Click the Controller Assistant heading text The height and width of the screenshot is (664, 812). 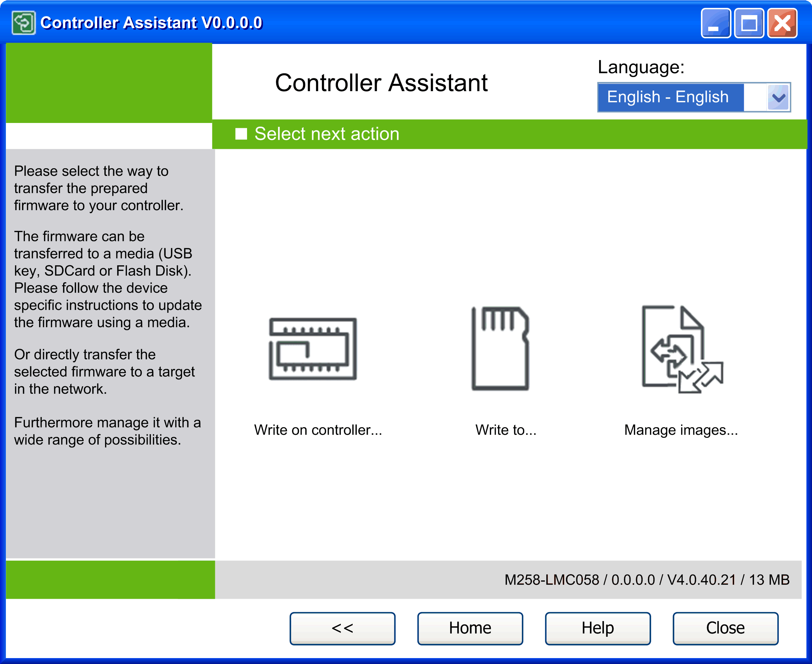tap(381, 83)
